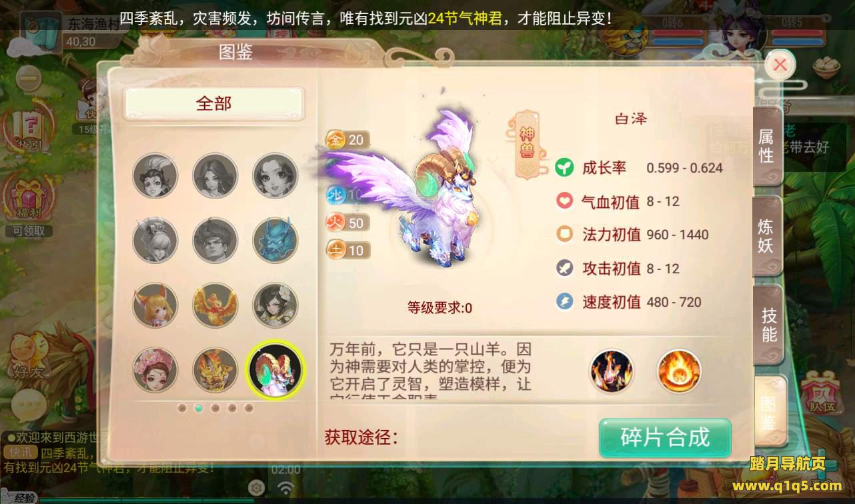Click the flaming claw skill icon
This screenshot has height=504, width=855.
pos(612,371)
